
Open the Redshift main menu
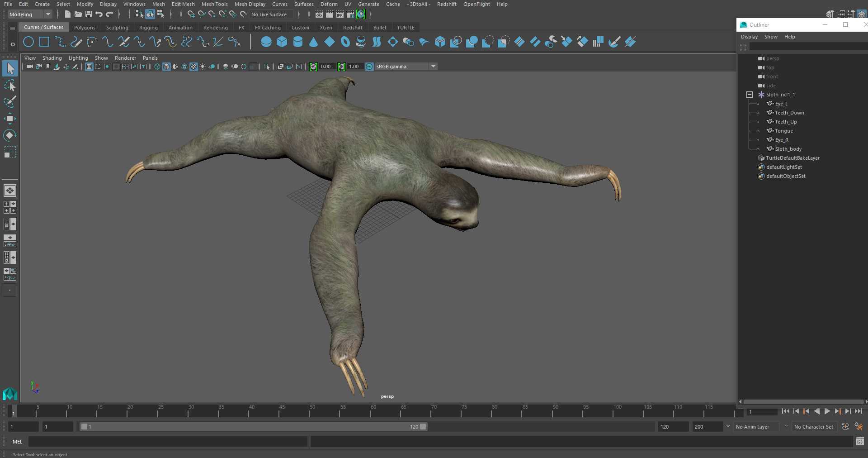tap(447, 4)
